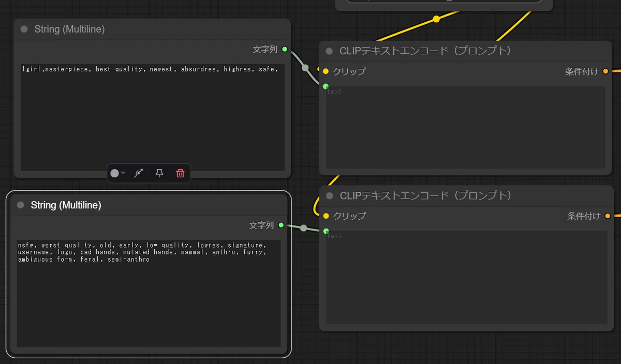Viewport: 621px width, 364px height.
Task: Click the reroute dot on lower gray string link
Action: click(303, 228)
